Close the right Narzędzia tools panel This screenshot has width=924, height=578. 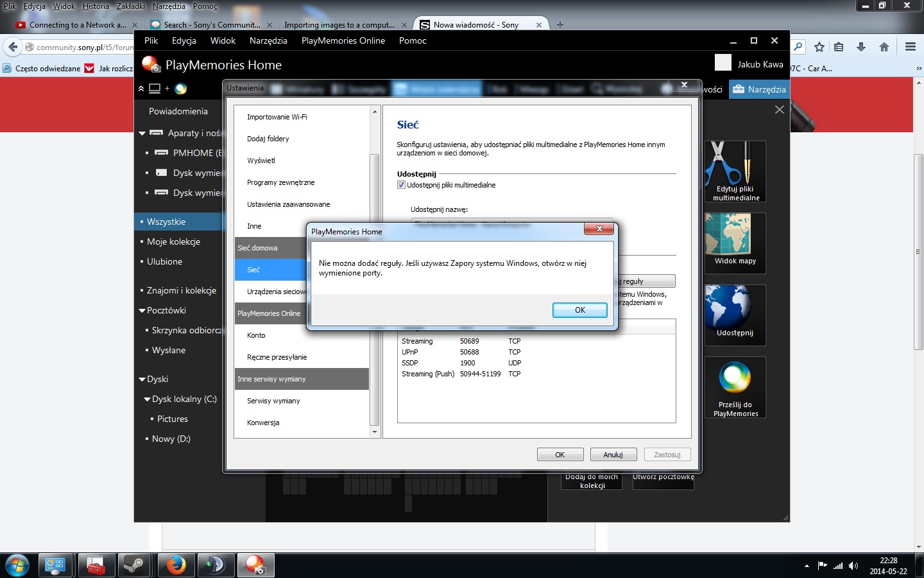(780, 110)
